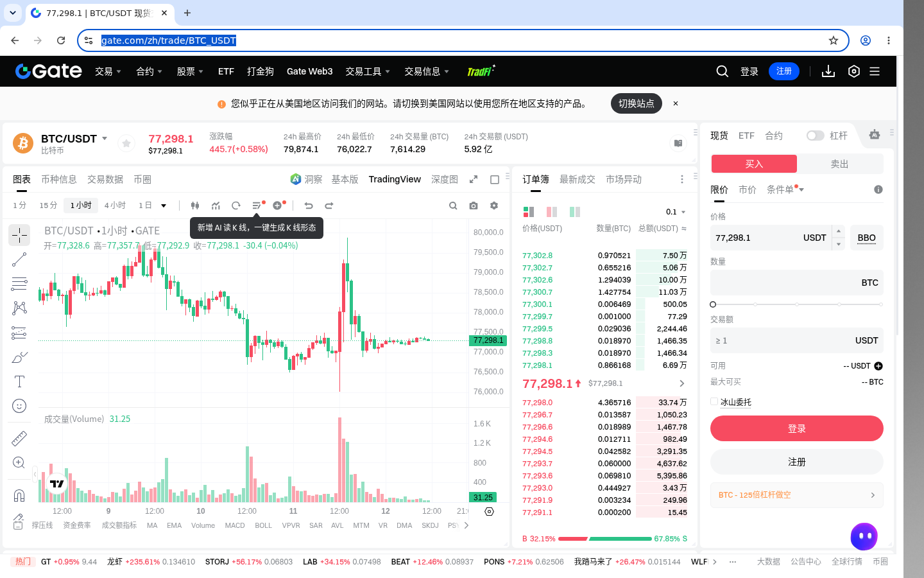Image resolution: width=924 pixels, height=578 pixels.
Task: Open the purple chat assistant bubble
Action: point(864,536)
